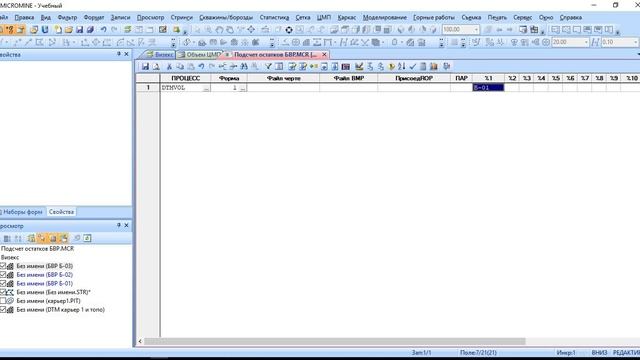Open the Стринги menu
Screen dimensions: 640x360
(x=181, y=18)
